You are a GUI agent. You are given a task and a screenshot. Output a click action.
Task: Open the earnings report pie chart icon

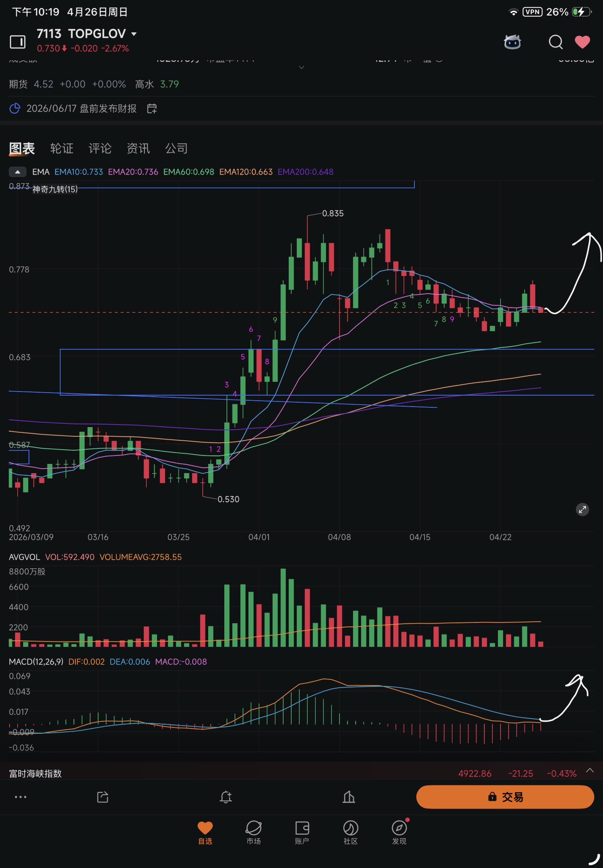[x=15, y=108]
